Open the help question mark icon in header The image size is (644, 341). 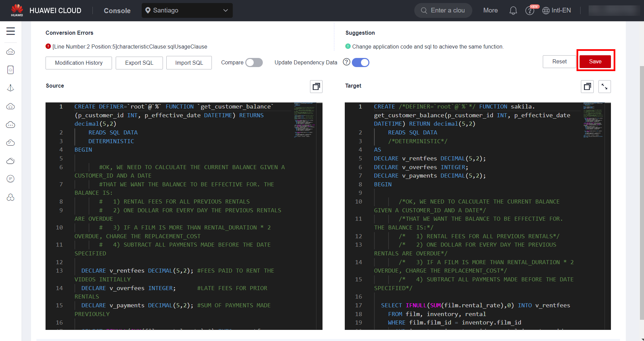tap(530, 11)
